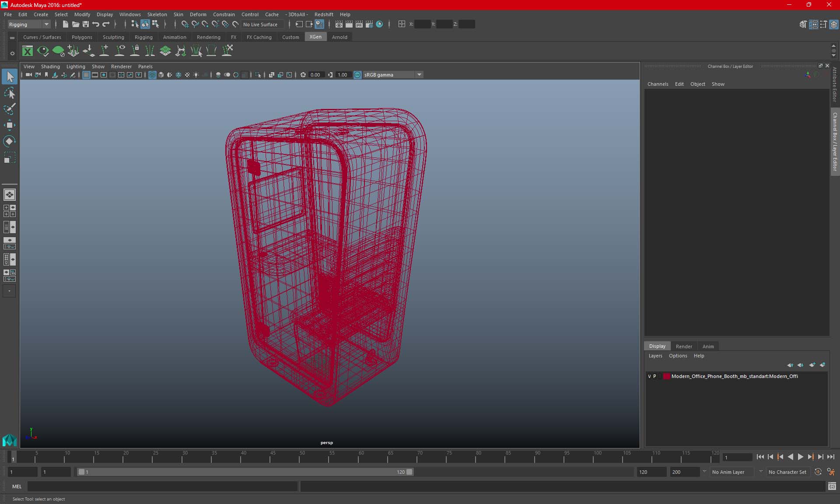Expand the sRGB gamma dropdown
The width and height of the screenshot is (840, 504).
pyautogui.click(x=419, y=75)
